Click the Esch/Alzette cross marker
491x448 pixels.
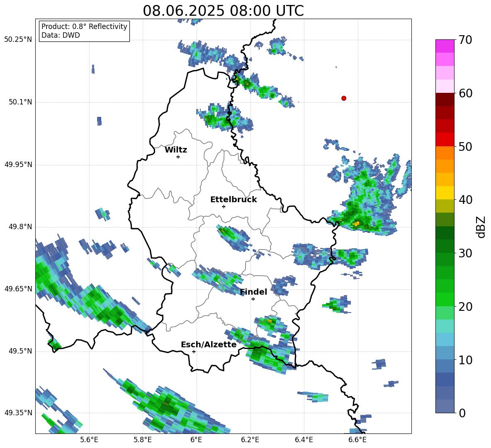point(194,351)
